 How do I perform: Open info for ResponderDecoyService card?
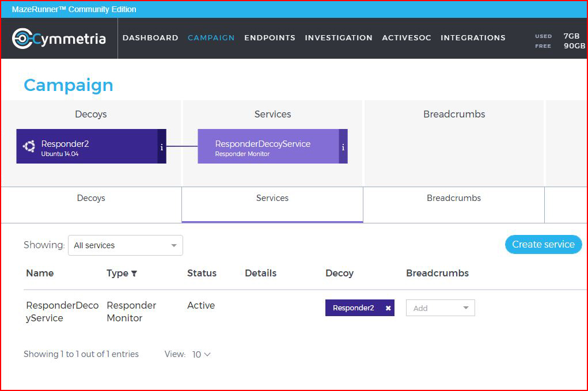343,147
